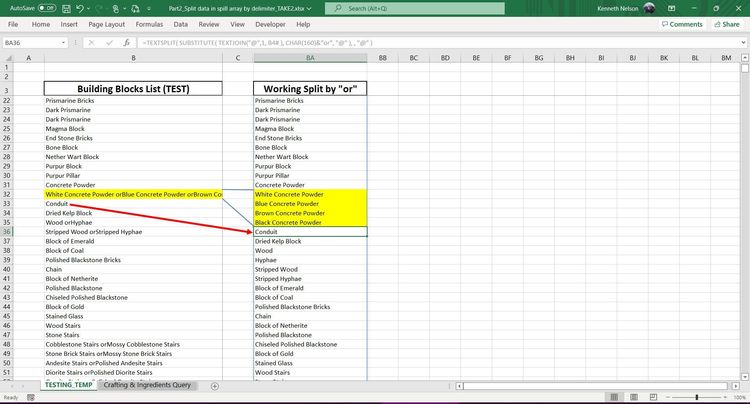Select "Block of Netherite" in column BA
Image resolution: width=750 pixels, height=404 pixels.
tap(310, 326)
